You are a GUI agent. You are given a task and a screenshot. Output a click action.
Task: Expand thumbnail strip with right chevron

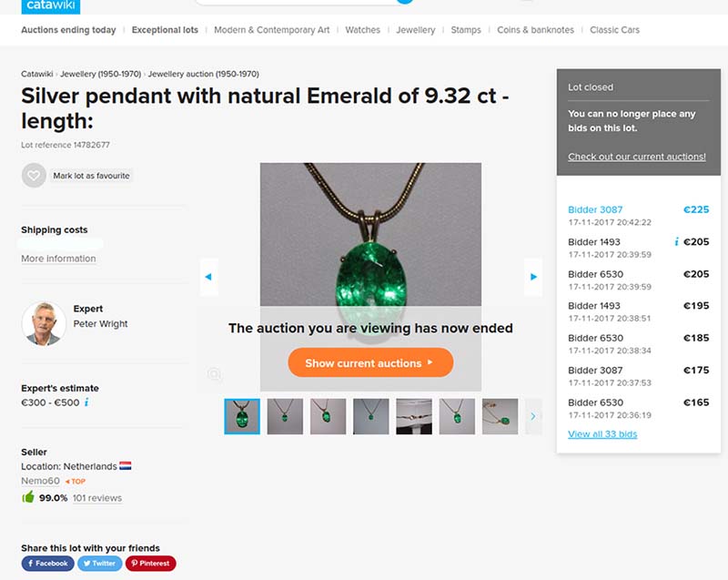(x=533, y=416)
